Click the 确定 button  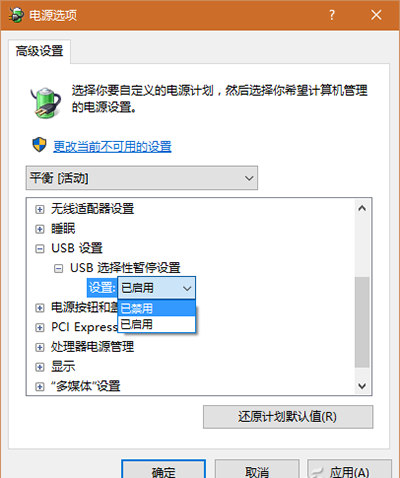pos(163,470)
